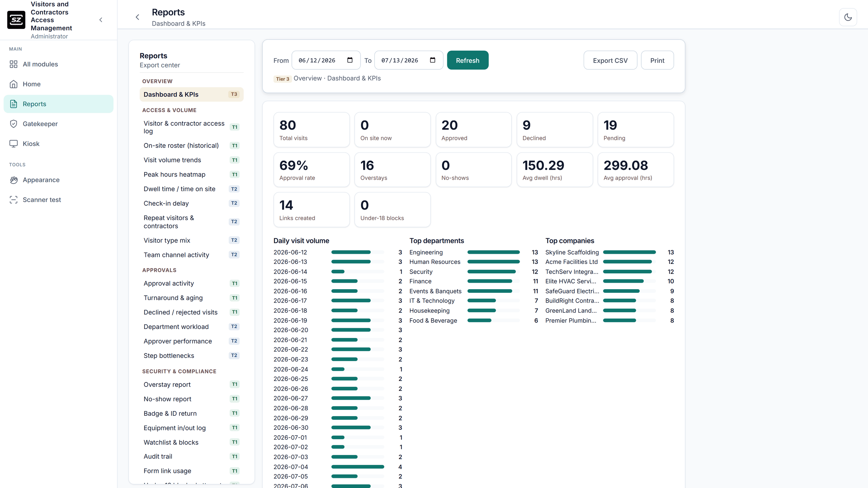Click the SZ app logo

[16, 20]
